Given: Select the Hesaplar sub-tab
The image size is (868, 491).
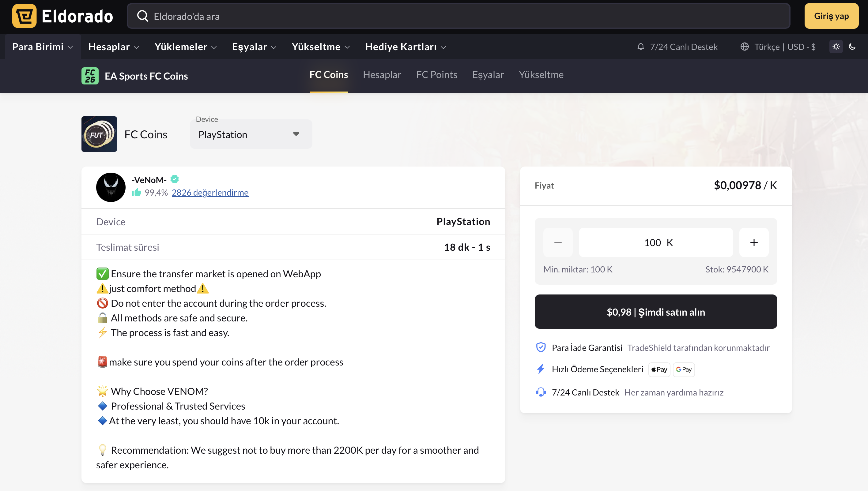Looking at the screenshot, I should [x=382, y=74].
